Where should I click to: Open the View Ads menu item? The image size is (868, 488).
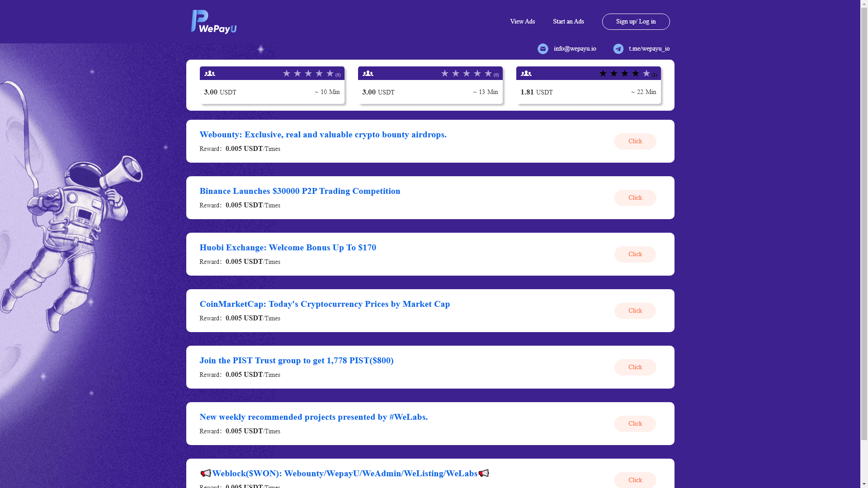(x=522, y=22)
